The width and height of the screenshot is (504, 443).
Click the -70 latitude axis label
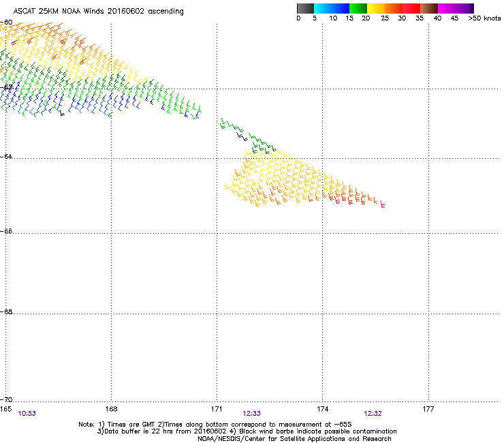pyautogui.click(x=6, y=399)
